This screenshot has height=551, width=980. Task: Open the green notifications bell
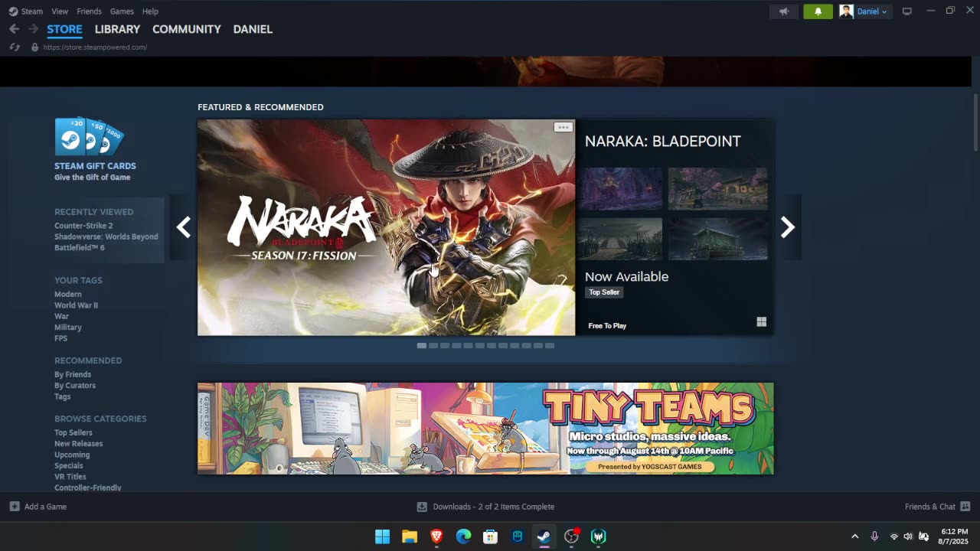[x=818, y=11]
